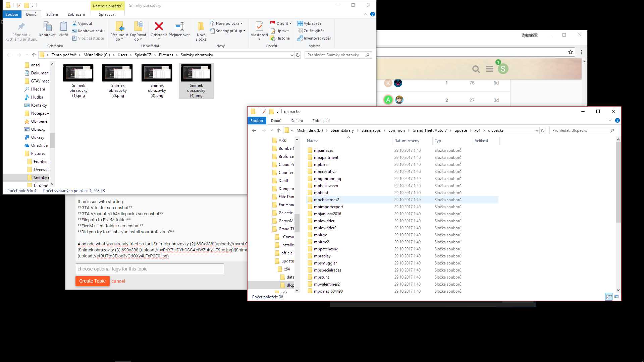Click the red Odstranit delete icon
The height and width of the screenshot is (362, 644).
(159, 26)
